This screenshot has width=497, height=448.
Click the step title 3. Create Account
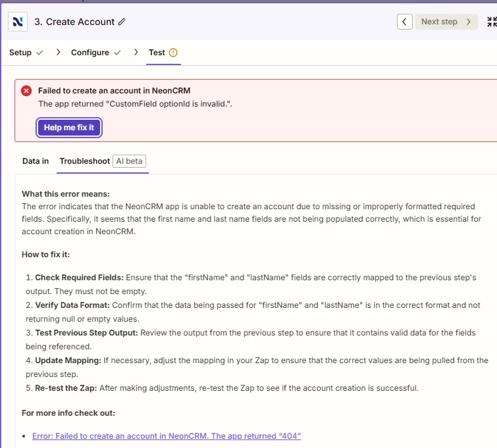pyautogui.click(x=74, y=22)
